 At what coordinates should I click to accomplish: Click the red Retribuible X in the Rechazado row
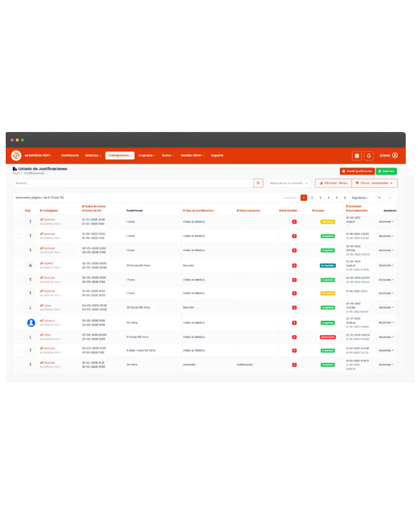pyautogui.click(x=294, y=337)
